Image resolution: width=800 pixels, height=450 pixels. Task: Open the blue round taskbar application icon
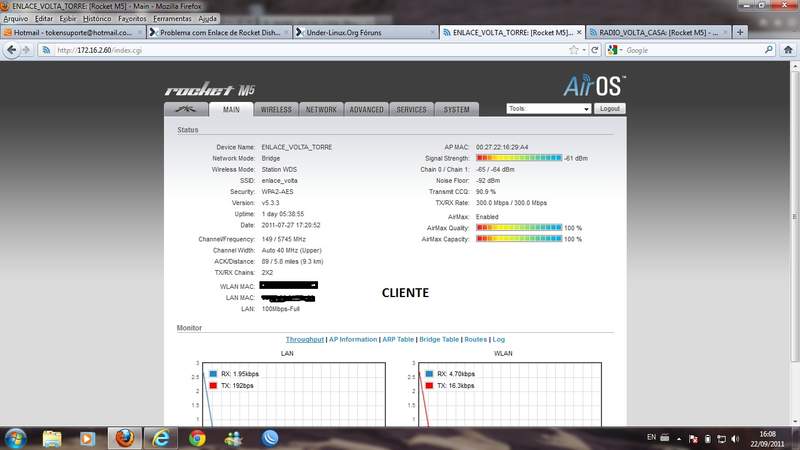click(x=270, y=438)
